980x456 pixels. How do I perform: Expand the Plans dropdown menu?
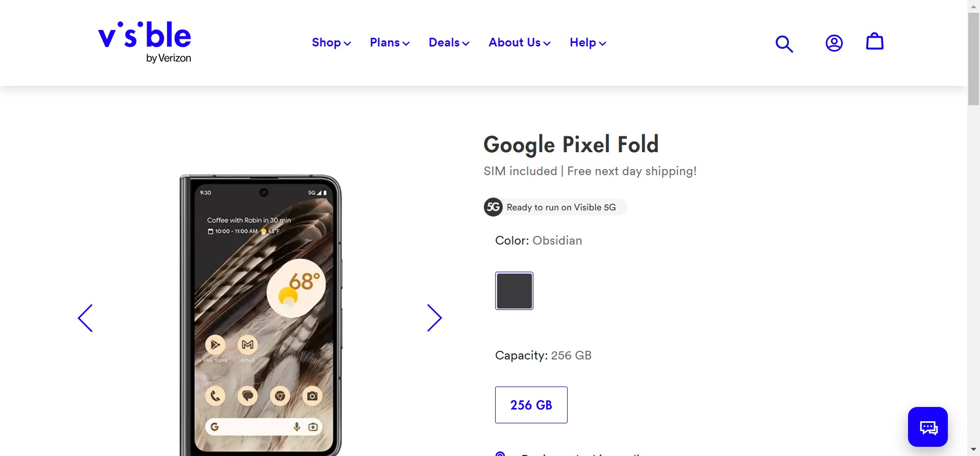389,43
